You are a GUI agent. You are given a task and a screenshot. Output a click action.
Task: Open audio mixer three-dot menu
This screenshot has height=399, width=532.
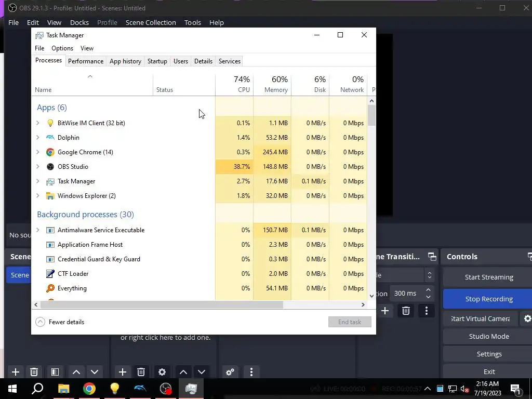coord(251,372)
